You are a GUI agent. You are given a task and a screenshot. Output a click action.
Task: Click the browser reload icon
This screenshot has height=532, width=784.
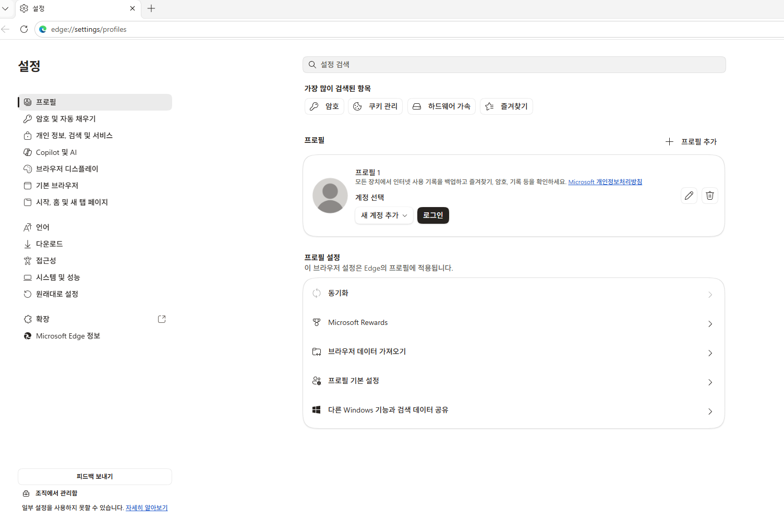[24, 29]
